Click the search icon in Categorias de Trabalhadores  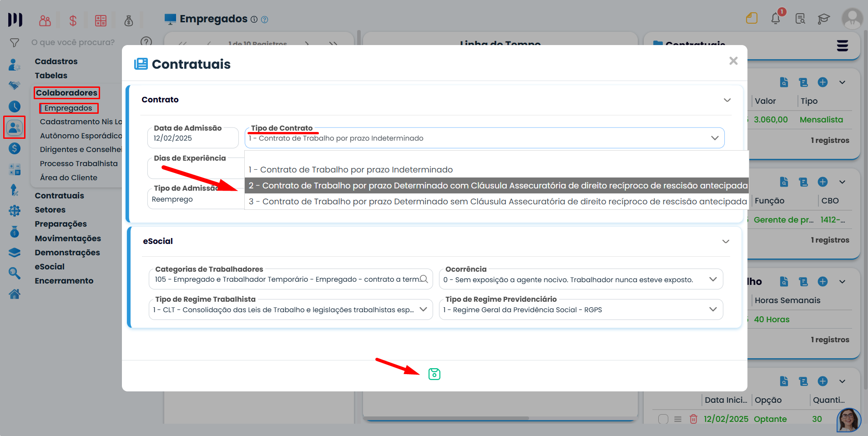[424, 279]
